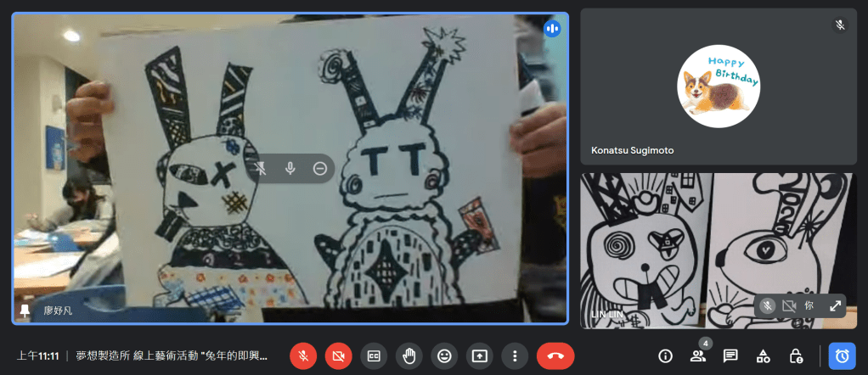The height and width of the screenshot is (375, 868).
Task: Mute the pinned participant's microphone
Action: click(x=290, y=169)
